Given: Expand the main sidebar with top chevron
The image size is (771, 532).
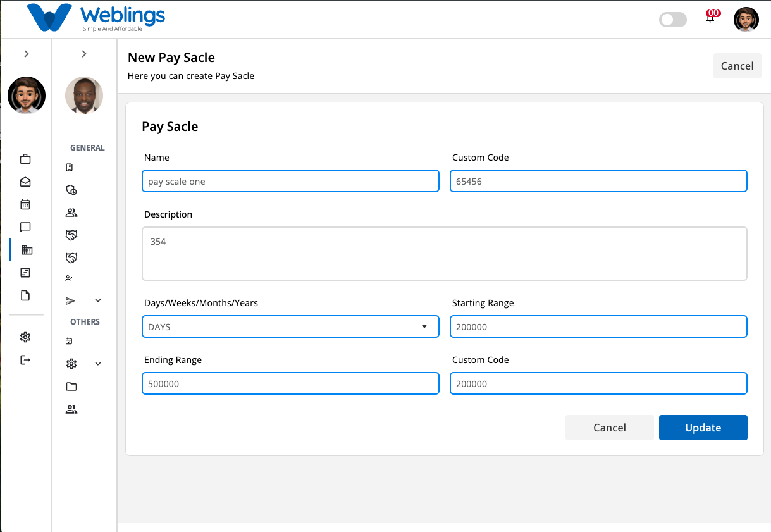Looking at the screenshot, I should point(26,54).
